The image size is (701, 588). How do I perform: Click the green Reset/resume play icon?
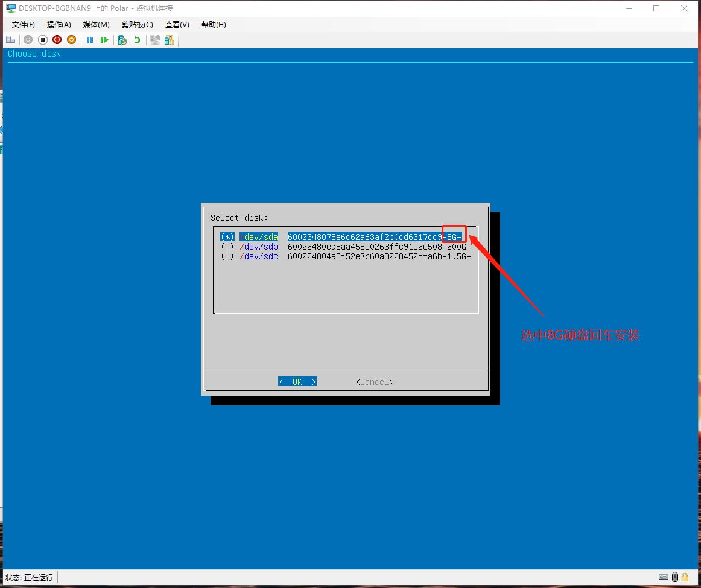pyautogui.click(x=104, y=40)
